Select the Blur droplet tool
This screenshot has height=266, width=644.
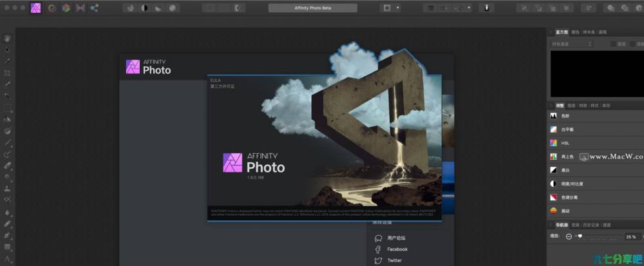click(7, 213)
